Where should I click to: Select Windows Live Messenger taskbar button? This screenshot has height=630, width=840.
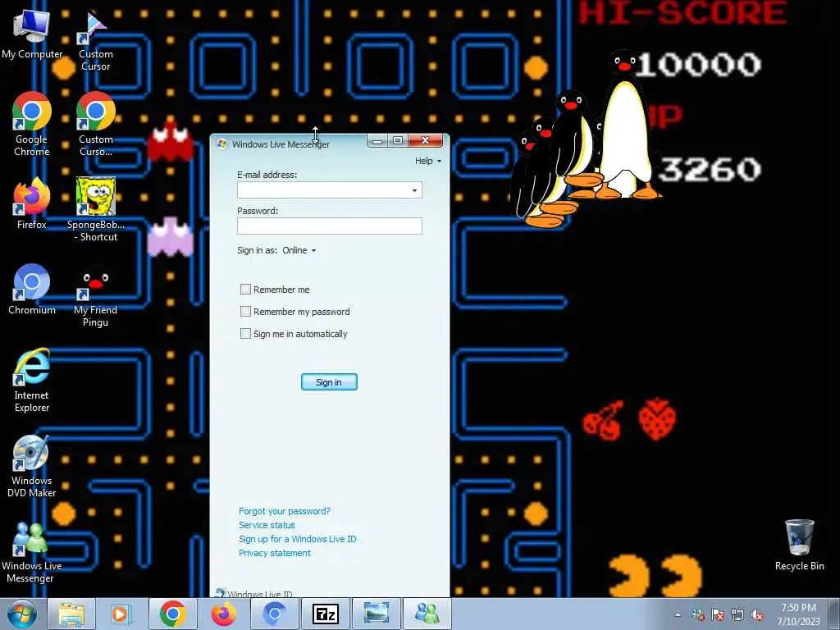pos(427,614)
